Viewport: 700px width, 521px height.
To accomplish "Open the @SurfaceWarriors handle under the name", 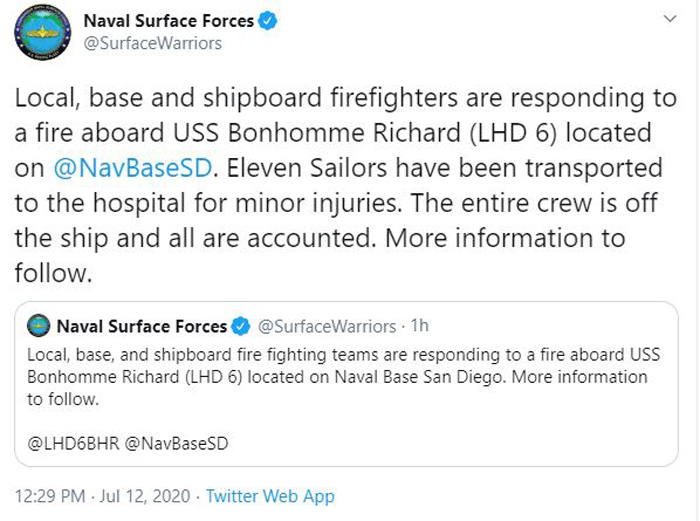I will [153, 43].
